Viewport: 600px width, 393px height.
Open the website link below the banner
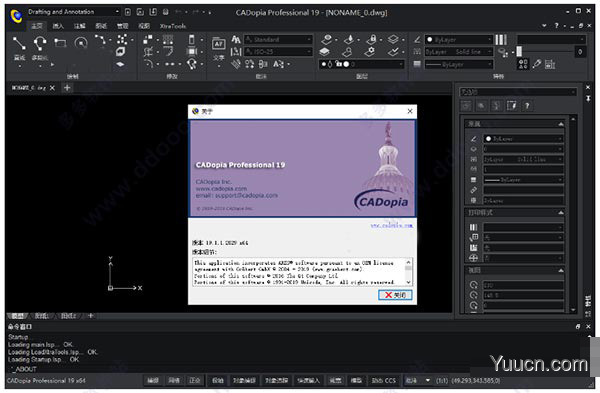391,225
